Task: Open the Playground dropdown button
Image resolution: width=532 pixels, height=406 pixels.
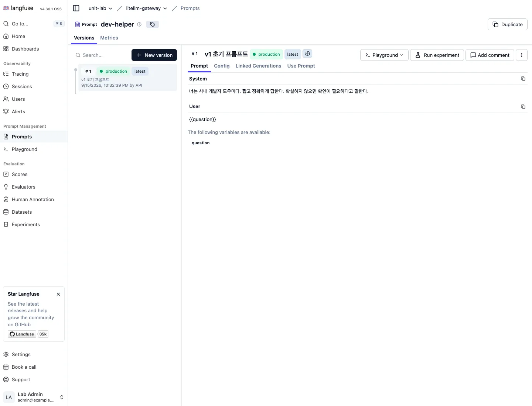Action: (384, 55)
